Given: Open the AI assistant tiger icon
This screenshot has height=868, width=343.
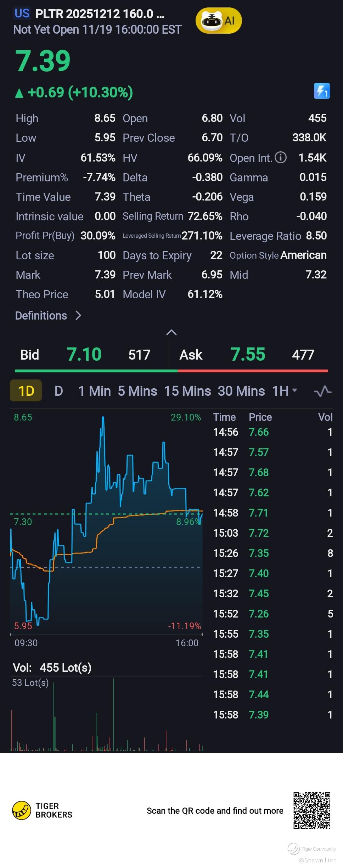Looking at the screenshot, I should (x=219, y=21).
